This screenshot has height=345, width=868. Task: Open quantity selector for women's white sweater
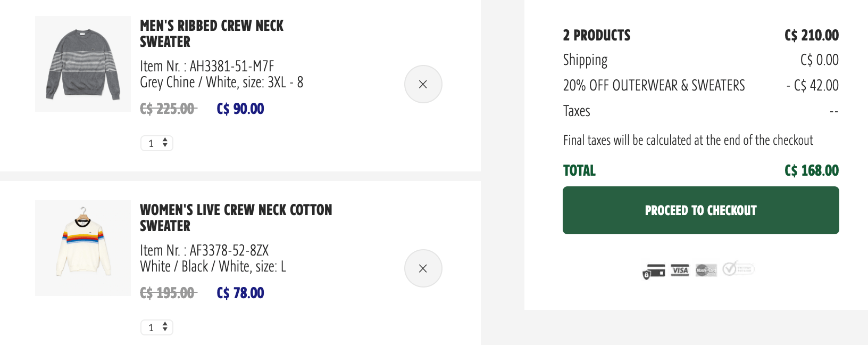coord(157,327)
